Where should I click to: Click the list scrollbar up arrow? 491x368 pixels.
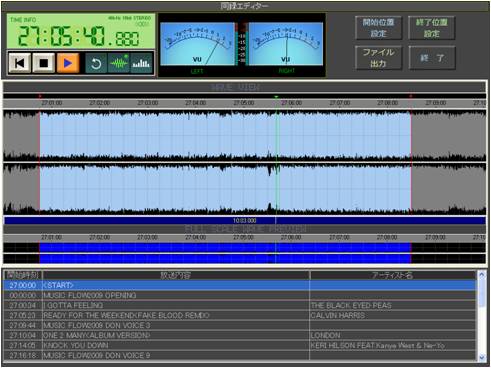click(482, 274)
